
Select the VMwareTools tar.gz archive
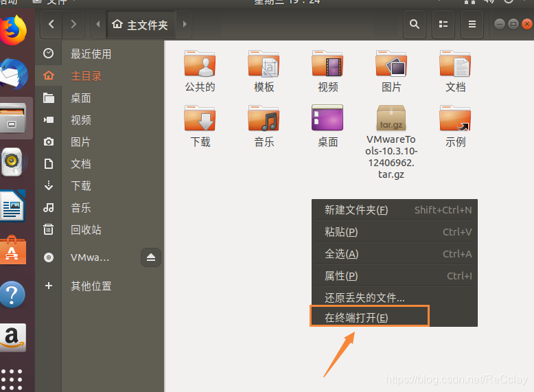pyautogui.click(x=391, y=142)
